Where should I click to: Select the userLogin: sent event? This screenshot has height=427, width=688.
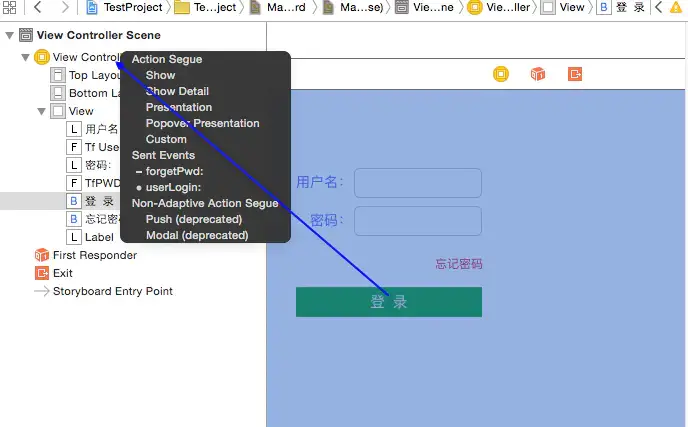pos(174,187)
